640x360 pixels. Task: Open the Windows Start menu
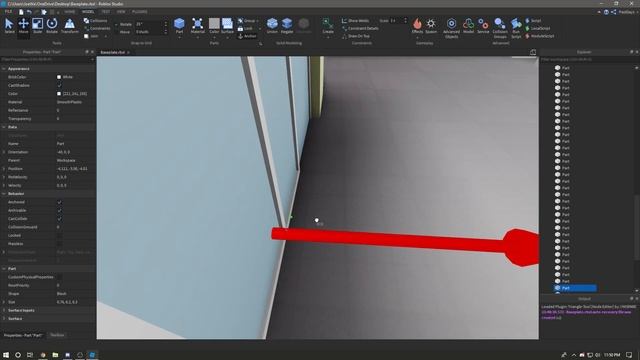(6, 355)
